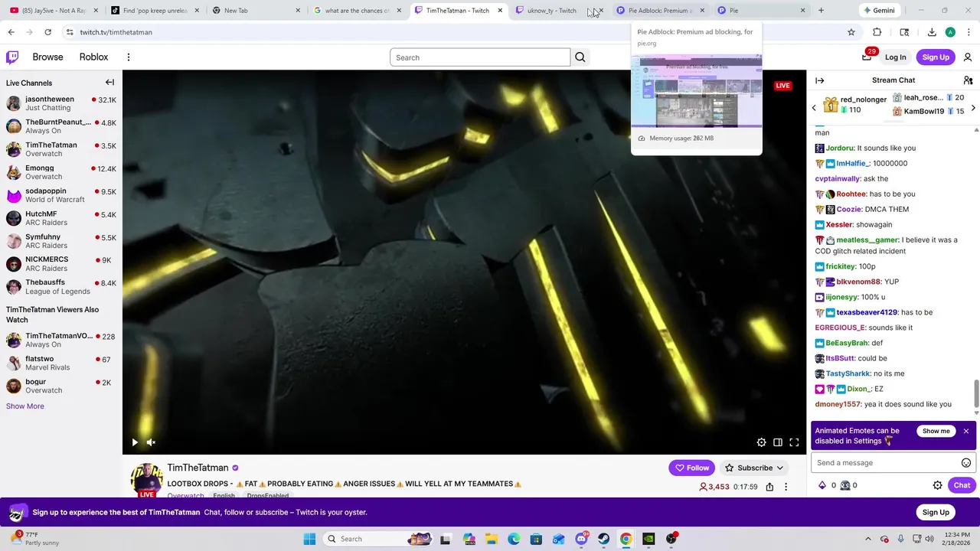Screen dimensions: 980x551
Task: Click Sign Up in the purple banner
Action: [936, 513]
